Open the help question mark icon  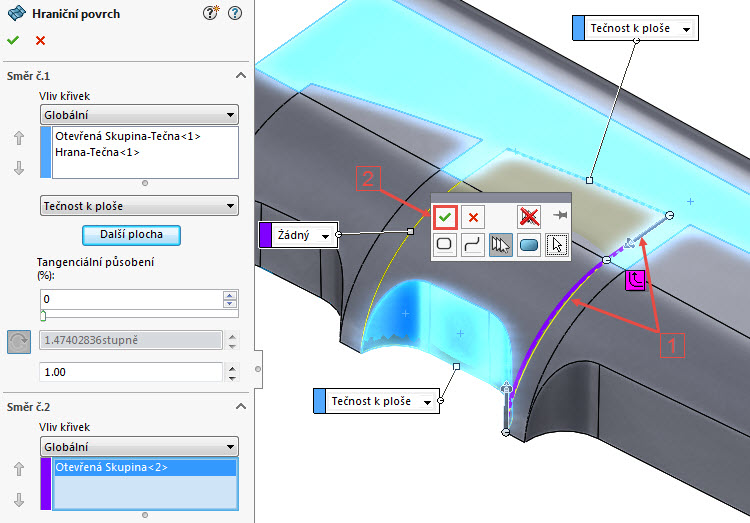coord(235,13)
